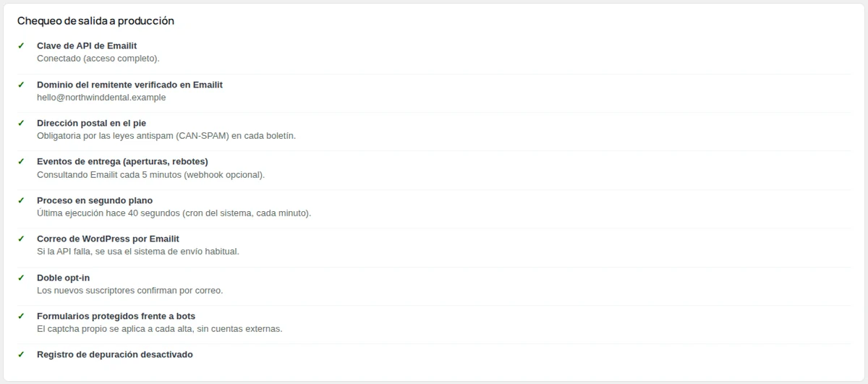Viewport: 868px width, 384px height.
Task: Click the Conectado (acceso completo) status text
Action: [98, 59]
